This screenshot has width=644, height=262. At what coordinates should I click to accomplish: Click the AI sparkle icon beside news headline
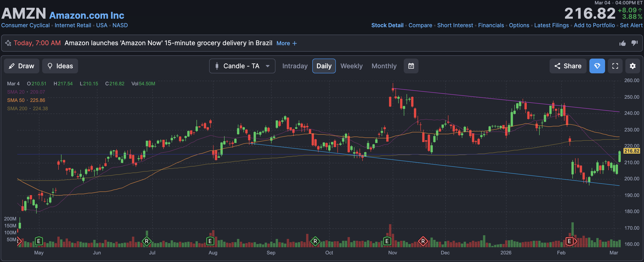coord(8,43)
